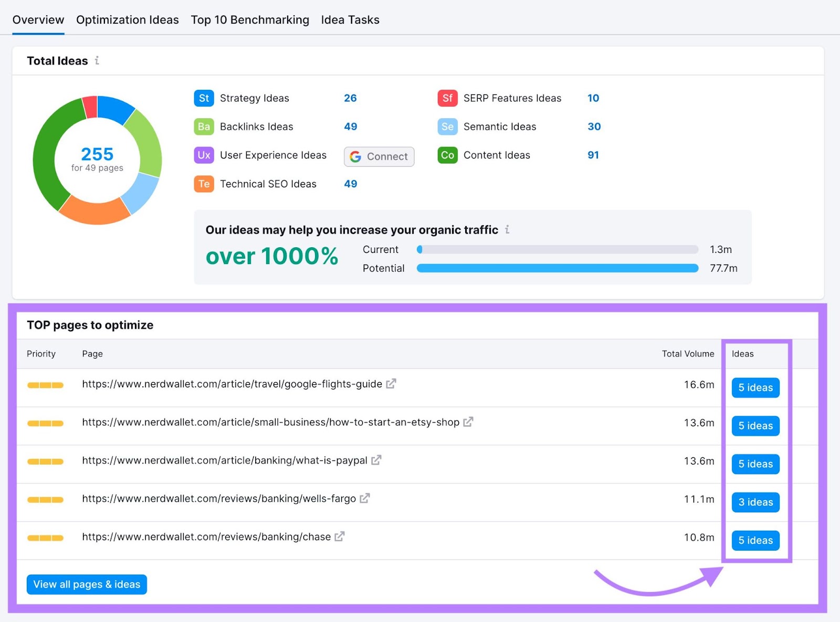Click the Semantic Ideas 'Se' icon

tap(447, 126)
